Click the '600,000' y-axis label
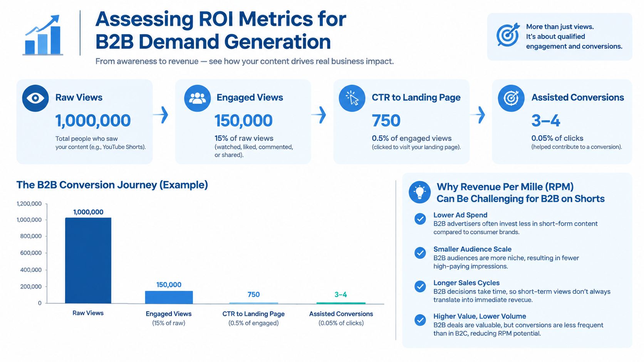The image size is (644, 362). pos(31,253)
